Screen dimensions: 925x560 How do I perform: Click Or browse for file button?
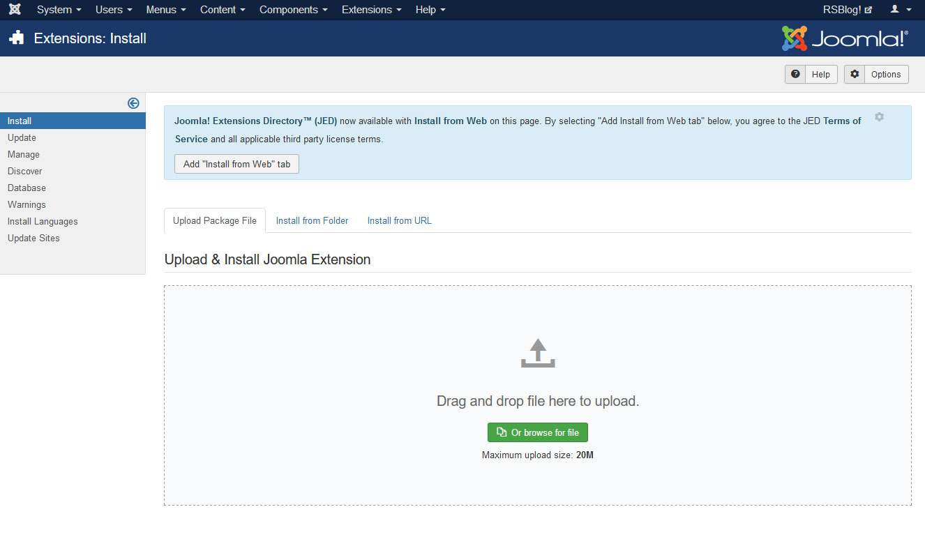[x=538, y=432]
